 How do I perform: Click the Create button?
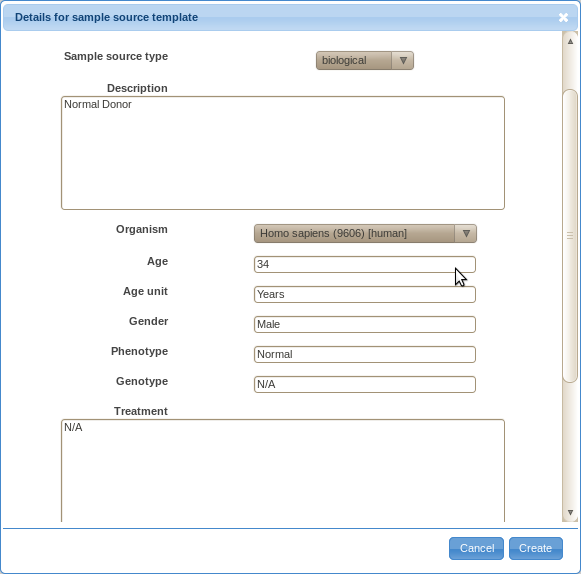tap(536, 548)
